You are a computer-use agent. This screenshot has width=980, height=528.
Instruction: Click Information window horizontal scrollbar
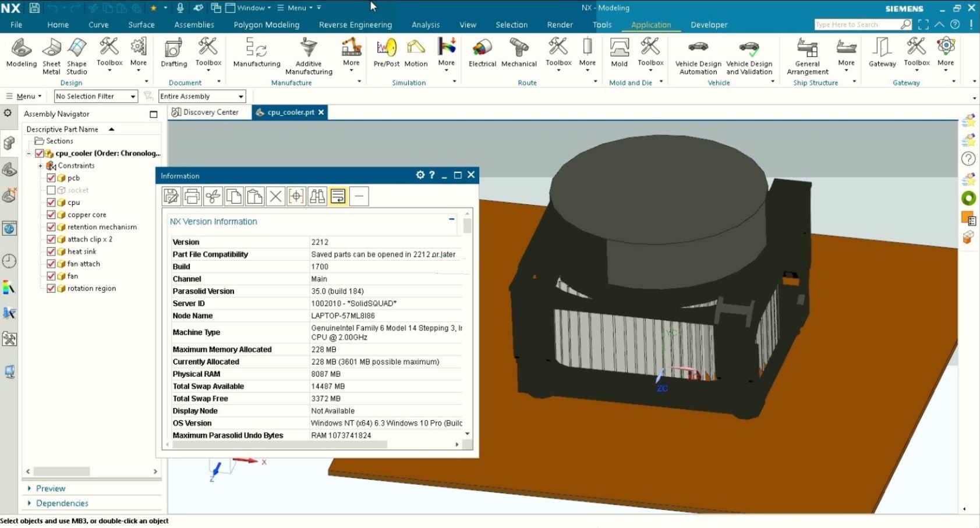point(280,444)
